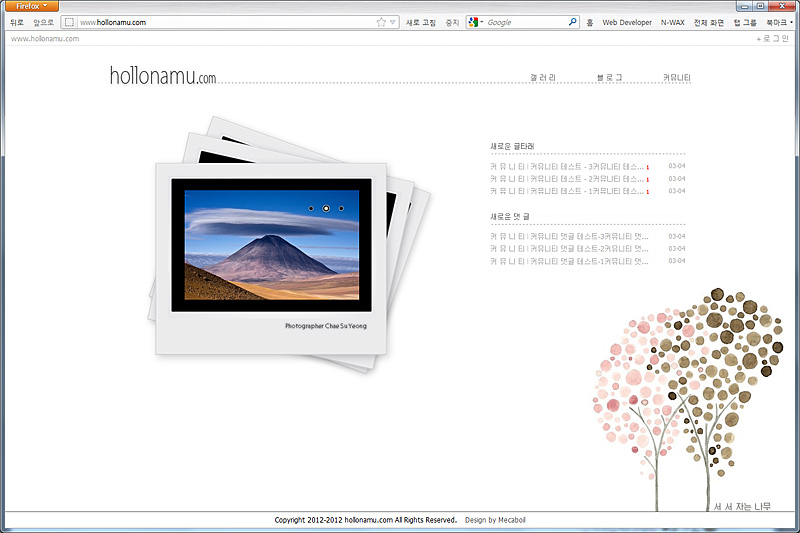This screenshot has height=533, width=800.
Task: Open the 블로그 (Blog) menu item
Action: coord(609,78)
